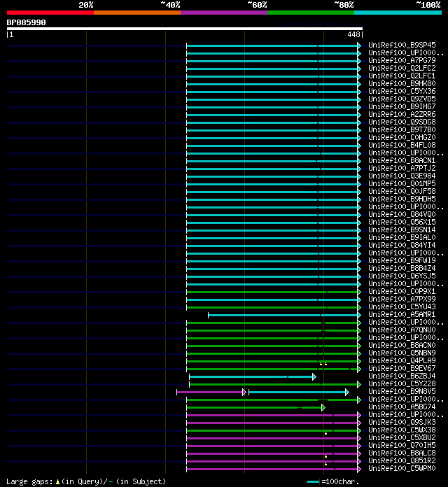Image resolution: width=448 pixels, height=487 pixels.
Task: Click the cyan alignment bar for UniRef100_A5AMR1
Action: tap(284, 316)
